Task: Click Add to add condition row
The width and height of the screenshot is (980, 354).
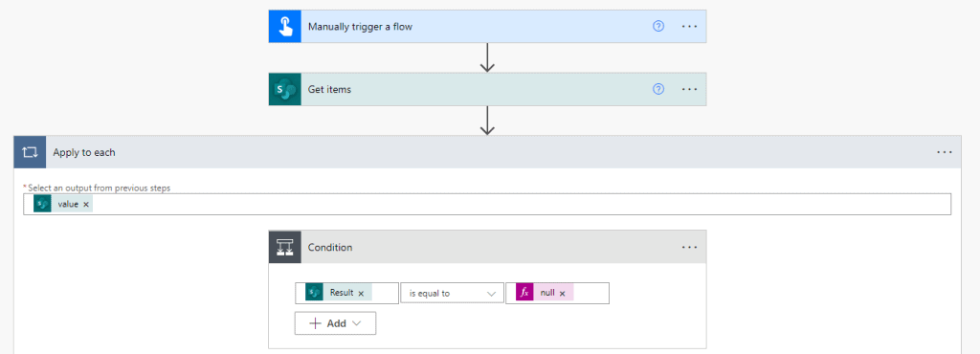Action: pos(336,323)
